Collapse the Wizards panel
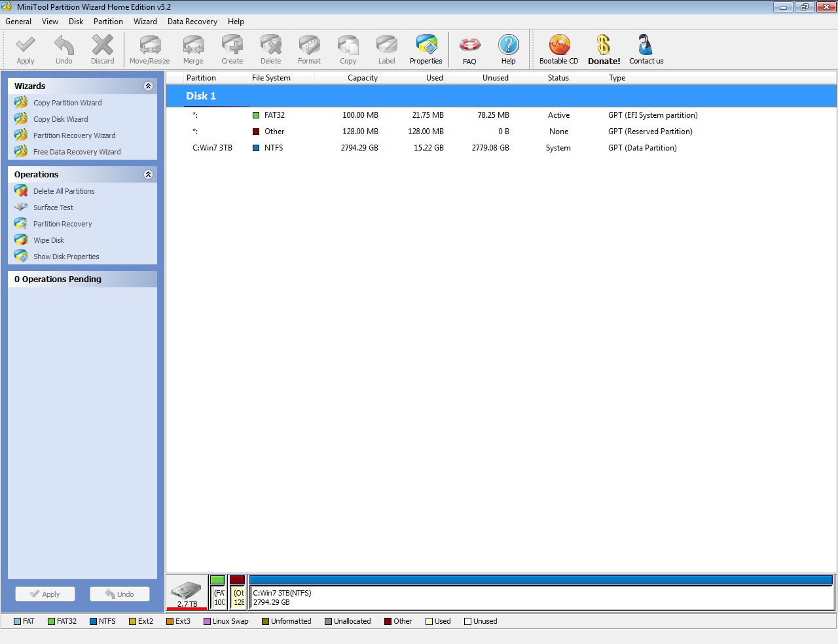This screenshot has height=644, width=838. click(148, 86)
